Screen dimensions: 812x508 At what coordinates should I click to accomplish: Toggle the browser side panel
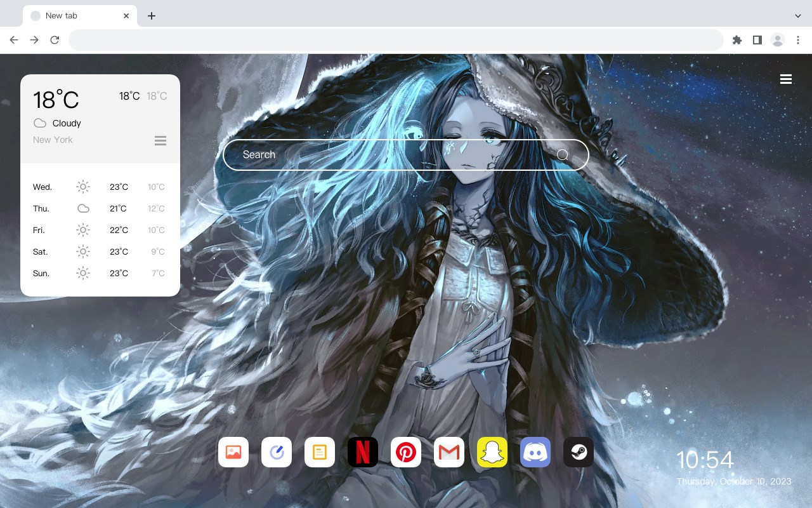pos(757,40)
